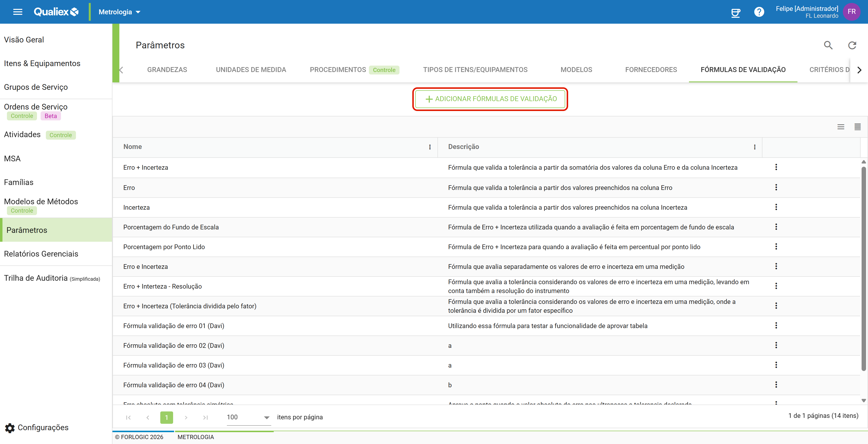Go to the first page

tap(128, 417)
